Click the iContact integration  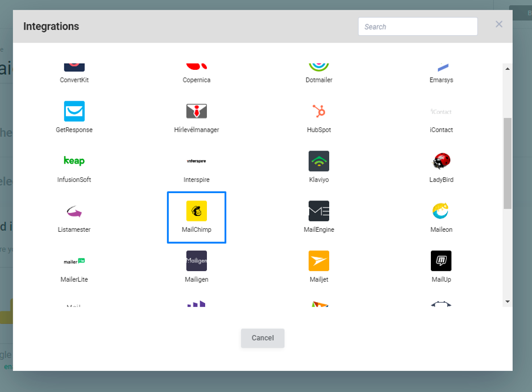pyautogui.click(x=441, y=112)
